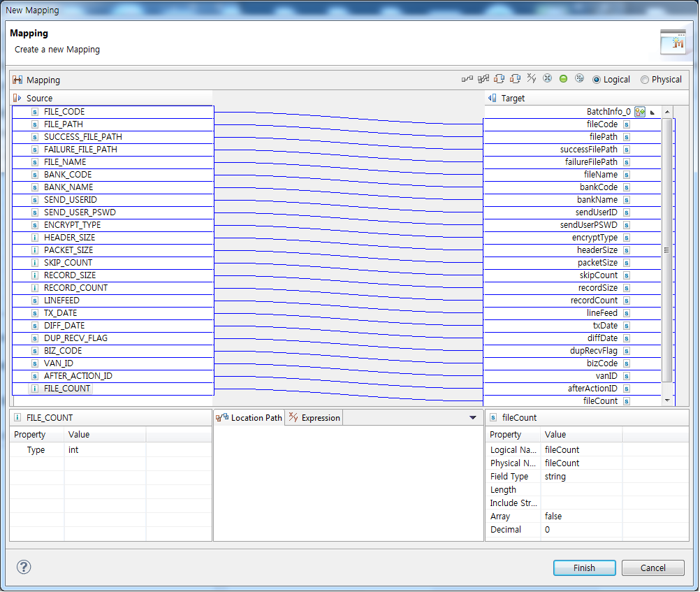Click the copy target structure icon
This screenshot has height=592, width=700.
(x=514, y=78)
